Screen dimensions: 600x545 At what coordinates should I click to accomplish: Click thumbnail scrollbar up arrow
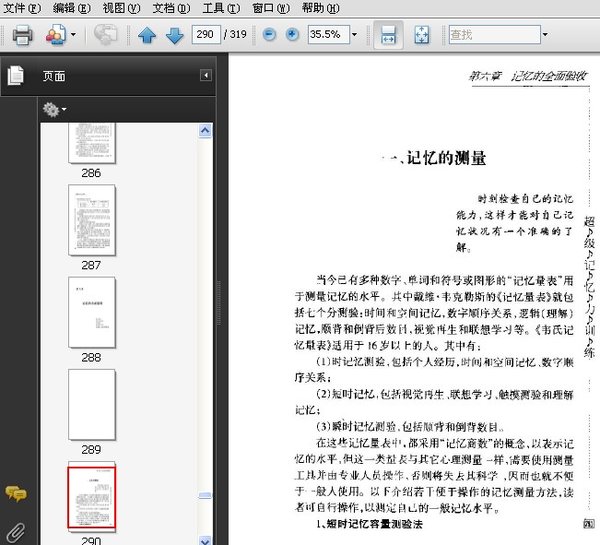click(x=205, y=131)
